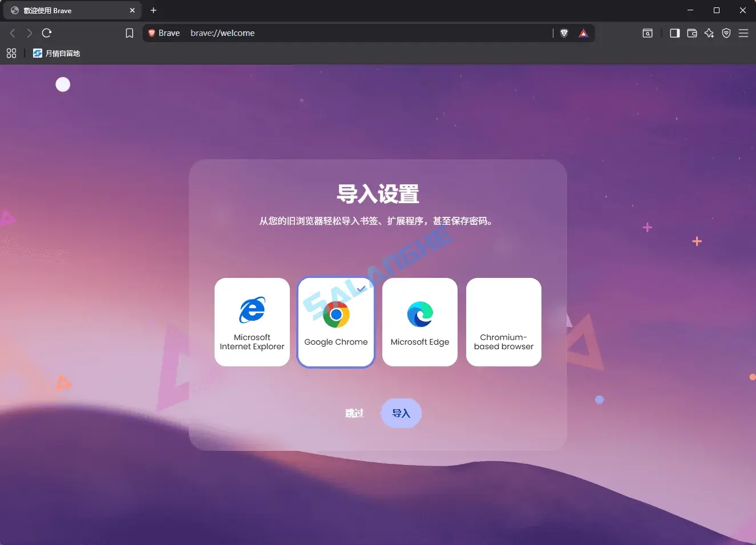Bookmark this page via the flag icon
Viewport: 756px width, 545px height.
pos(130,33)
